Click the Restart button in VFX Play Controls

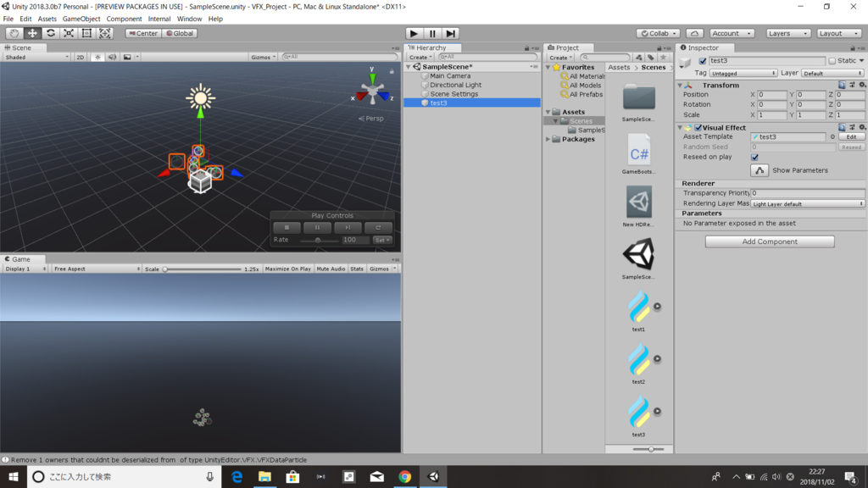pos(378,227)
